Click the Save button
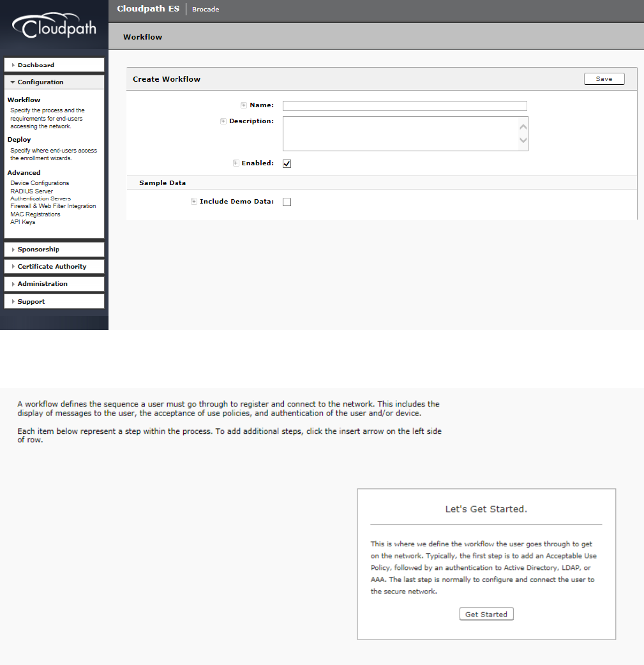 tap(604, 79)
